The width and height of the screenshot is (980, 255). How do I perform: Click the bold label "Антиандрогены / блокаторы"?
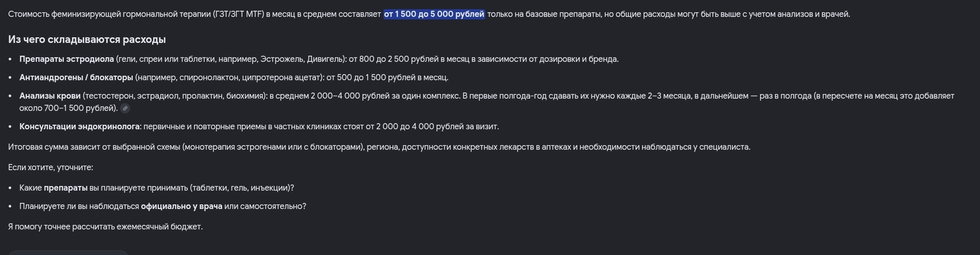pos(76,78)
